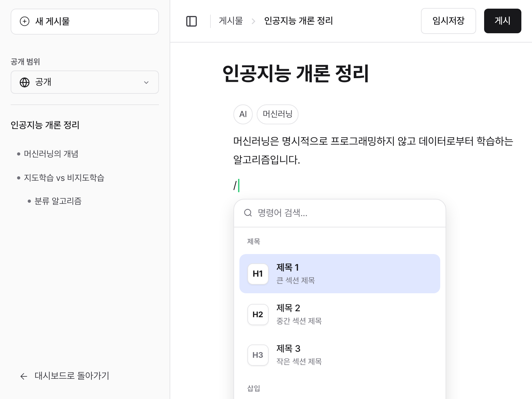Click the back arrow icon beside 대시보드로 돌아가기

coord(24,376)
